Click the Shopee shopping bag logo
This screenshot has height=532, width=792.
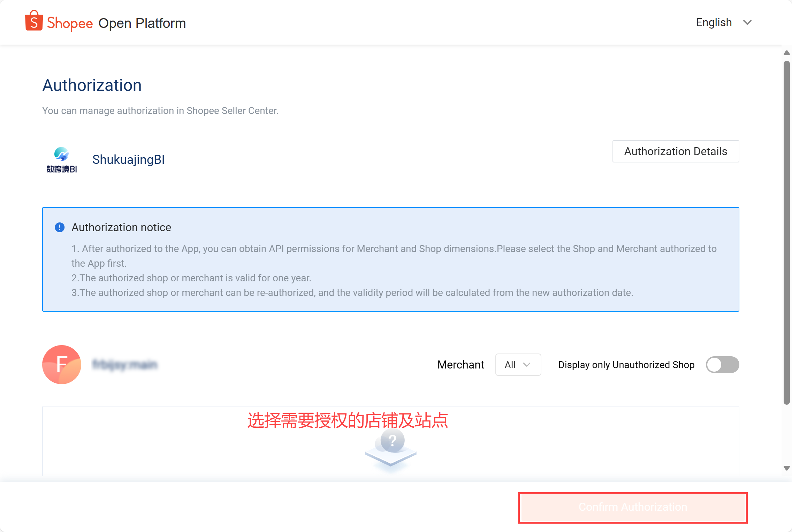34,21
